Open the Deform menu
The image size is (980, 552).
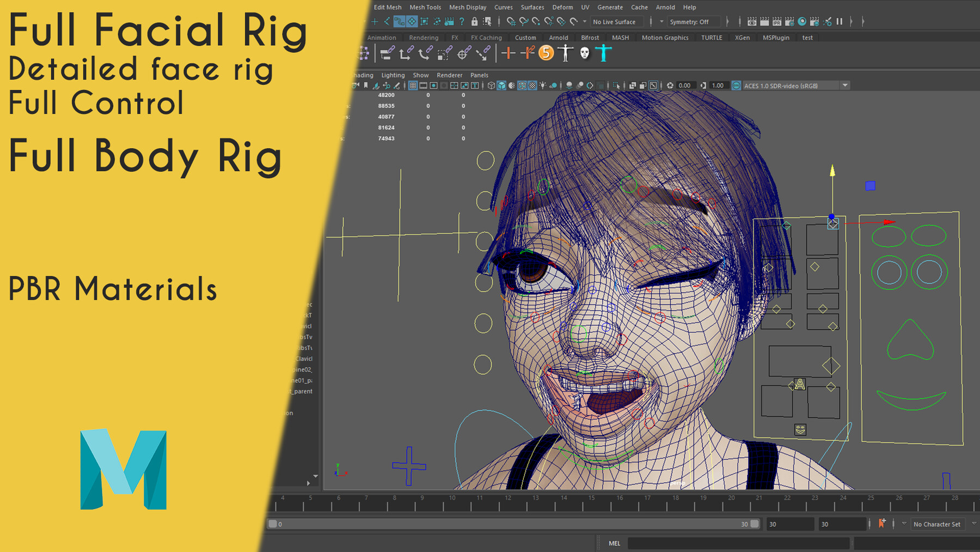point(562,7)
